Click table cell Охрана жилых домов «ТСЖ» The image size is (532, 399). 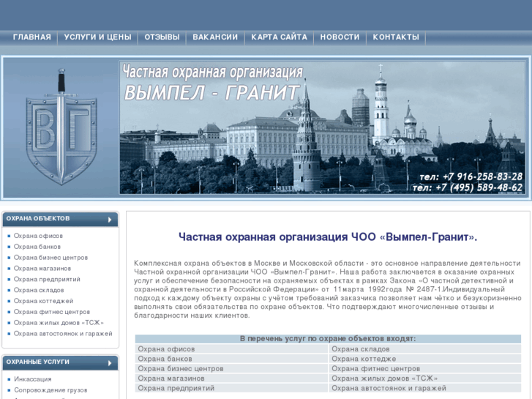pos(424,378)
